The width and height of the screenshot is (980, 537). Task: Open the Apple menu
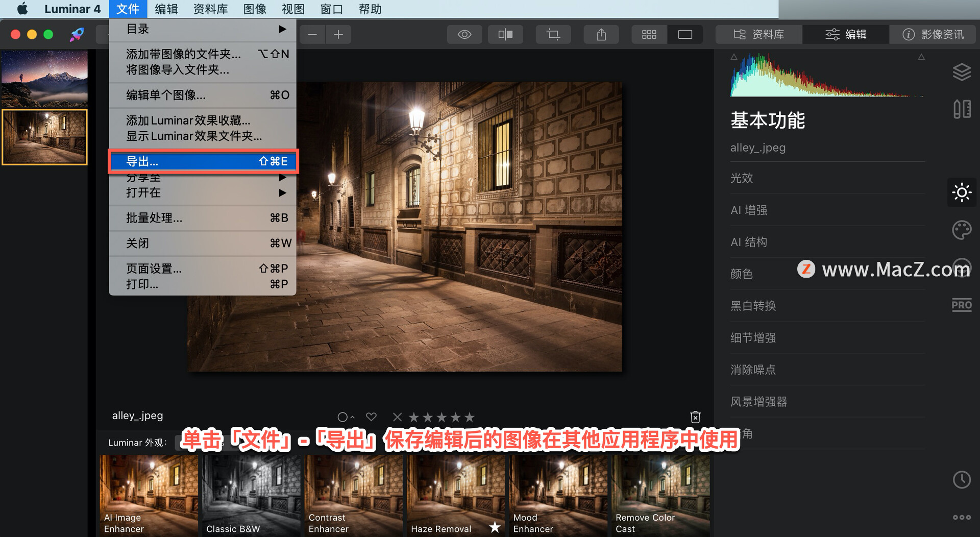[22, 9]
